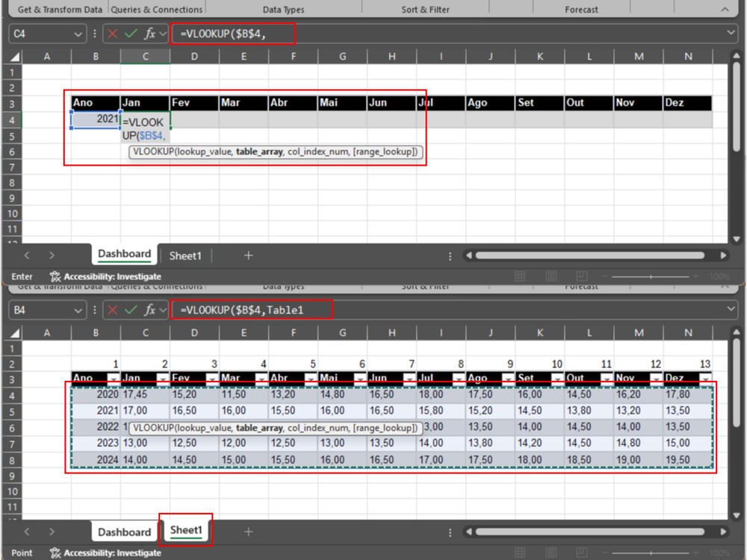Click cell with value 19,50
The width and height of the screenshot is (747, 560).
pyautogui.click(x=688, y=460)
